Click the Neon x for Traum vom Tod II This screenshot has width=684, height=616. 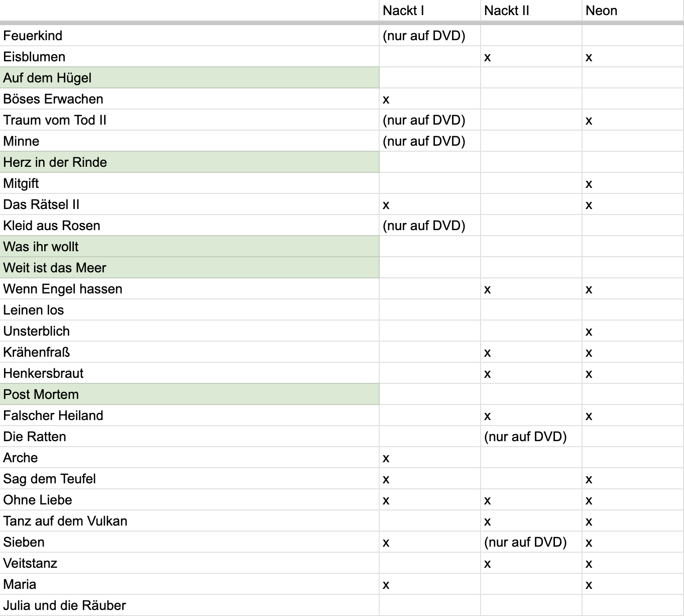pos(589,121)
